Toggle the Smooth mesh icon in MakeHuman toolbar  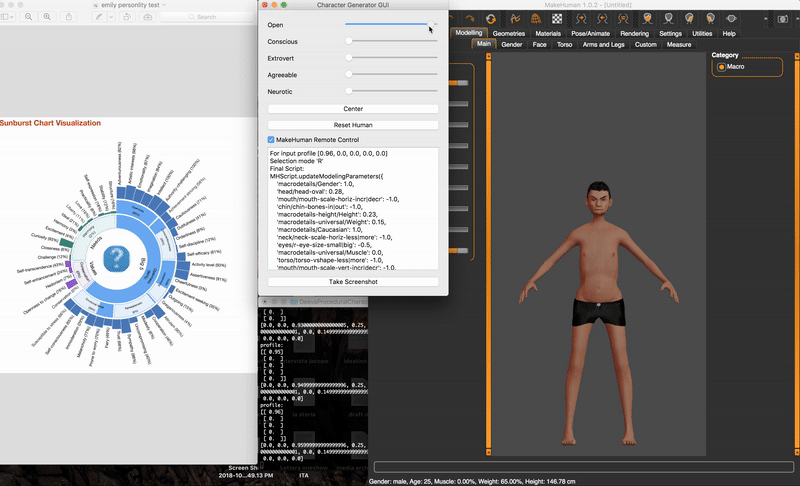pos(515,19)
